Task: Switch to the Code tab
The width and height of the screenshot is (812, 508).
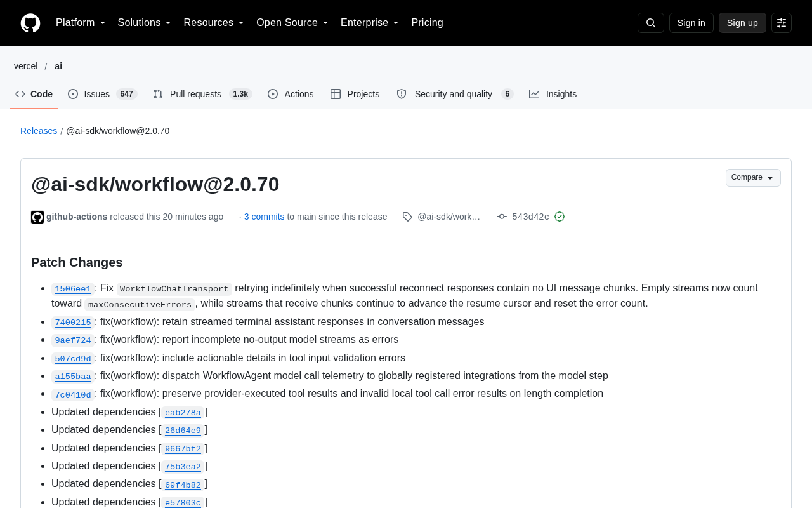Action: point(34,94)
